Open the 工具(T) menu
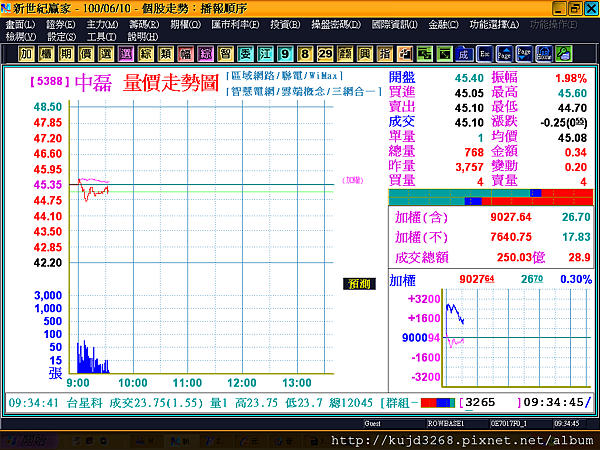 click(101, 37)
